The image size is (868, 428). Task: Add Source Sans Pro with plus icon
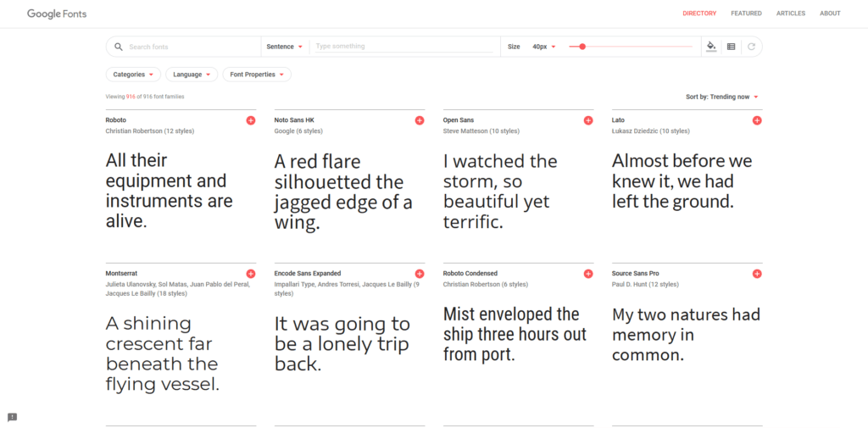(x=757, y=274)
